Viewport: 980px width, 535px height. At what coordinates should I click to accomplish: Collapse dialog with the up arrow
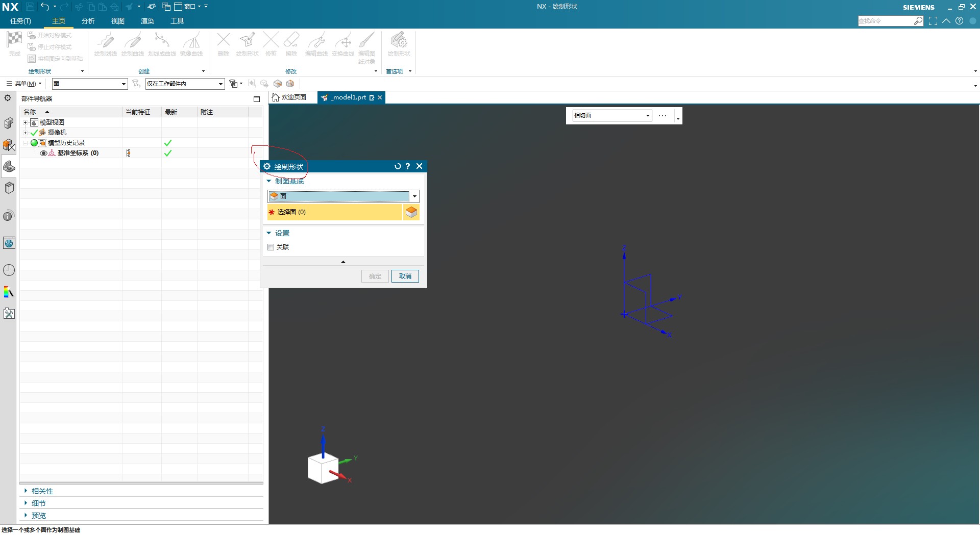point(343,262)
